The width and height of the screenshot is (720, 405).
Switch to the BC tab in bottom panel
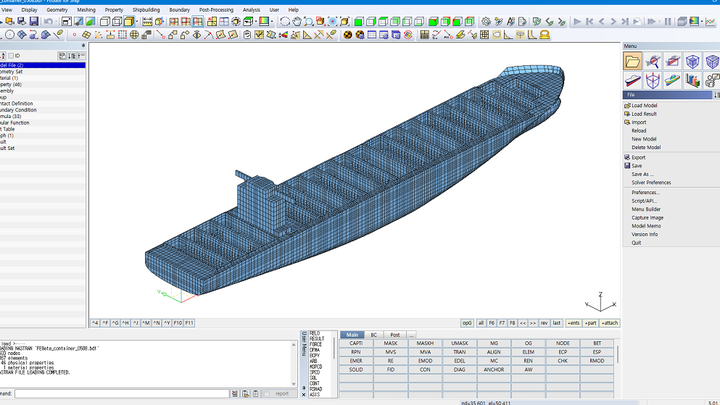(374, 335)
